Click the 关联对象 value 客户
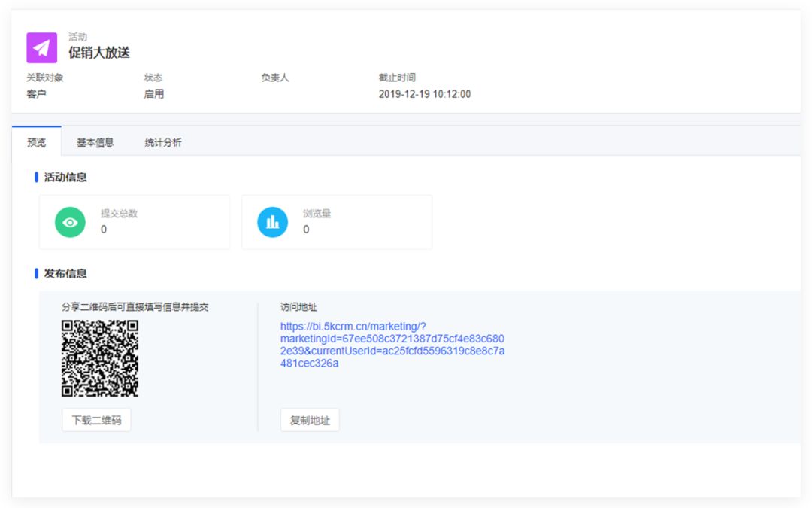The height and width of the screenshot is (508, 812). pos(36,94)
